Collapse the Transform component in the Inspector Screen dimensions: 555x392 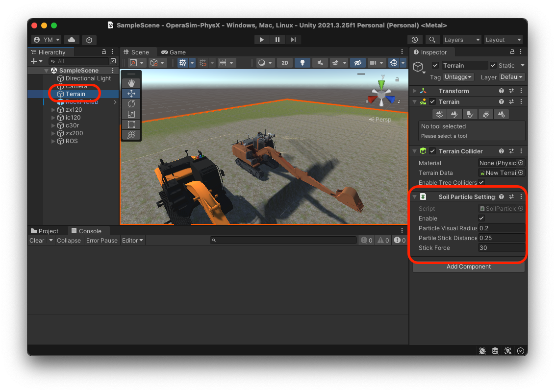(x=414, y=91)
